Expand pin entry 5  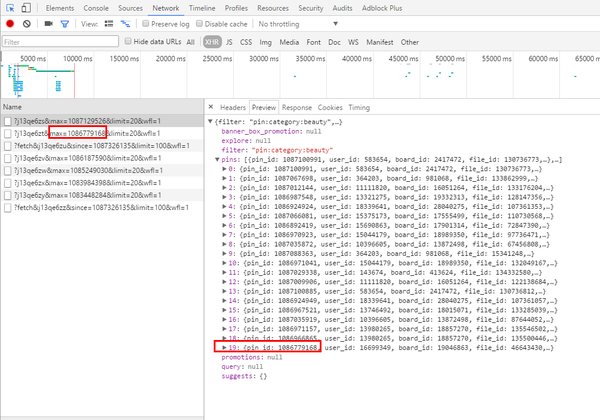[x=224, y=216]
